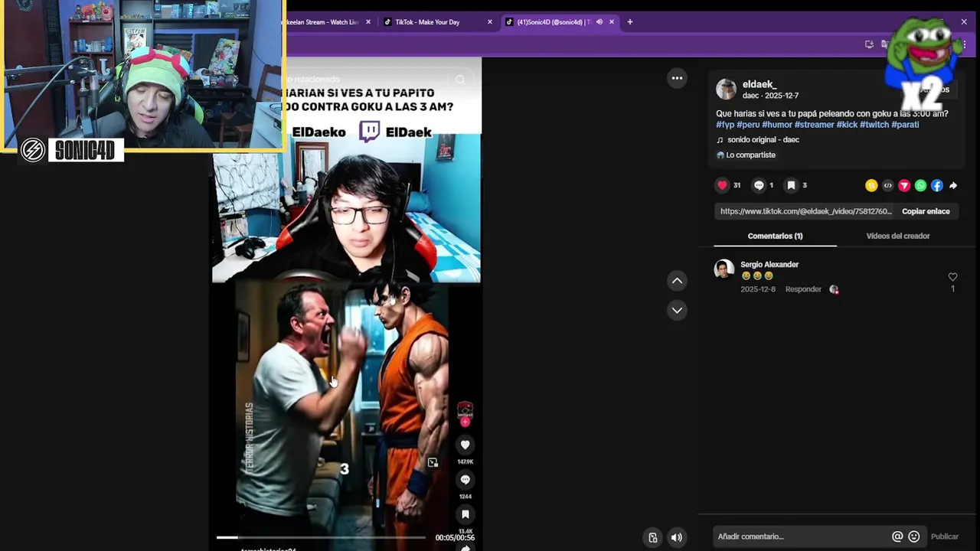Go to next video with down chevron
980x551 pixels.
[677, 310]
